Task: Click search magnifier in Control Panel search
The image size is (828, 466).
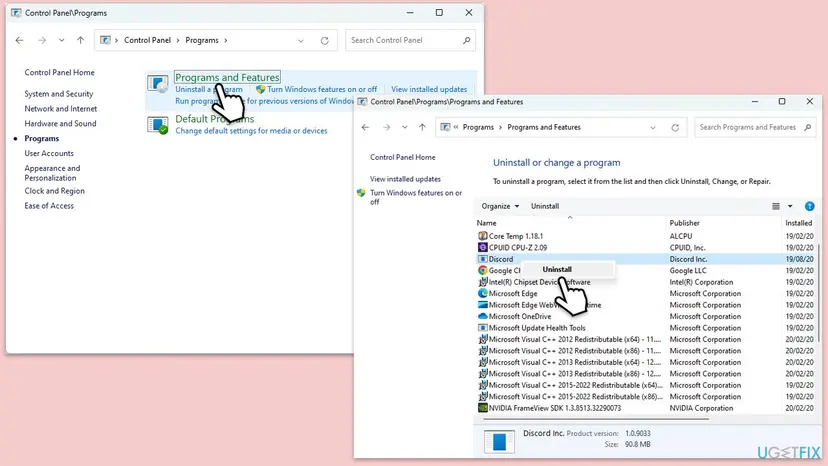Action: coord(466,40)
